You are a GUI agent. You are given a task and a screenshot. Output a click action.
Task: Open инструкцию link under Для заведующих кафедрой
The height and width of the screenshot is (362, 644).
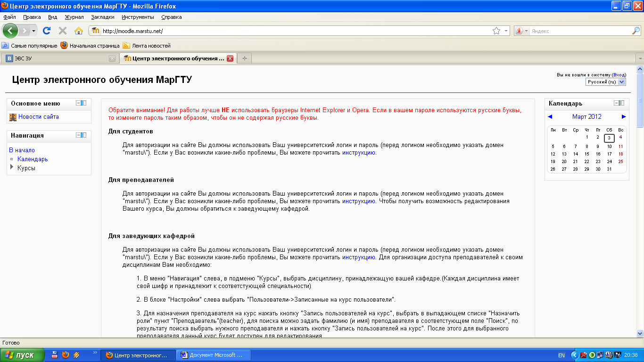(359, 257)
